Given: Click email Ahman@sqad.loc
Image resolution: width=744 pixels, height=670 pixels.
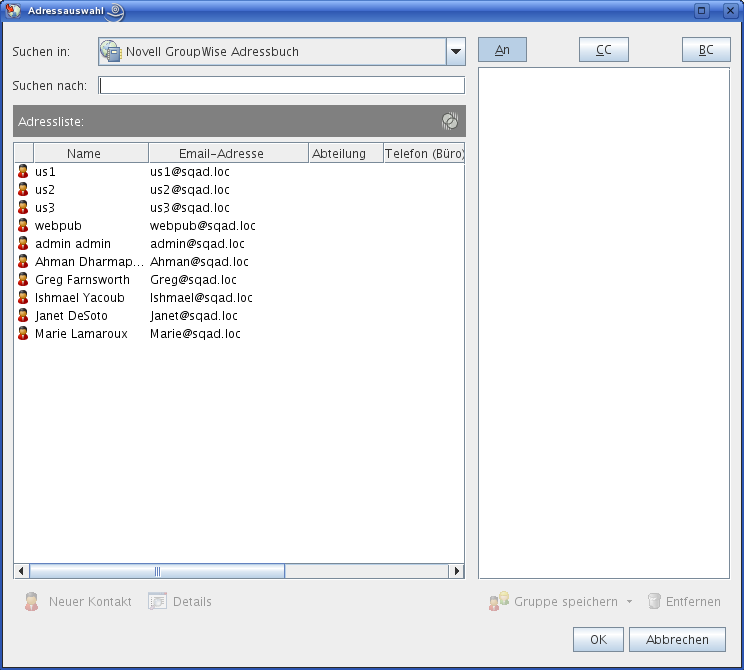Looking at the screenshot, I should click(x=199, y=262).
